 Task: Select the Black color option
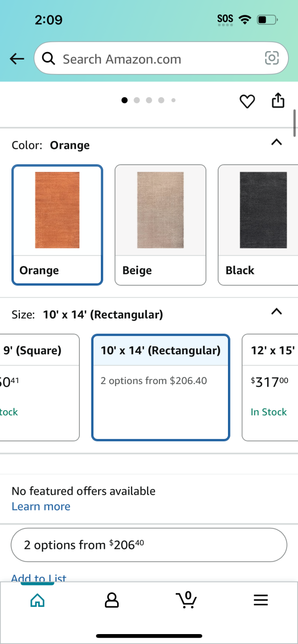coord(258,225)
